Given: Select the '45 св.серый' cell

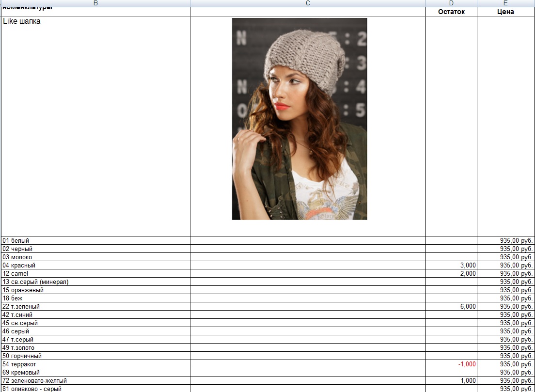Looking at the screenshot, I should [95, 323].
